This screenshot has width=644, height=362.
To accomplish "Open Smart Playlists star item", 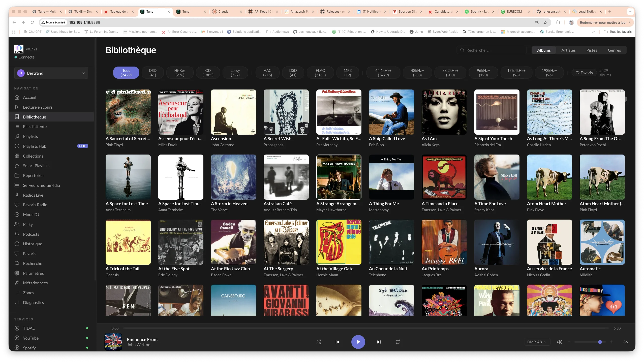I will coord(51,166).
